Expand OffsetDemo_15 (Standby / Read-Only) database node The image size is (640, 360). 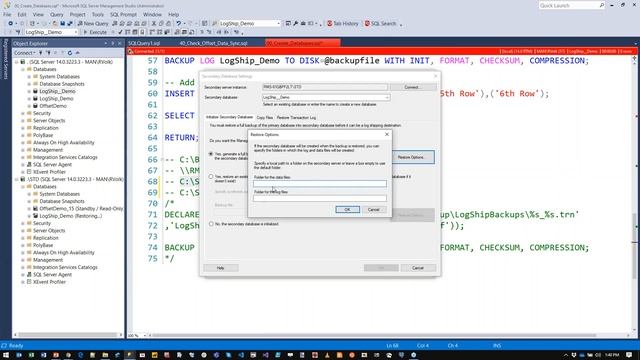[29, 209]
